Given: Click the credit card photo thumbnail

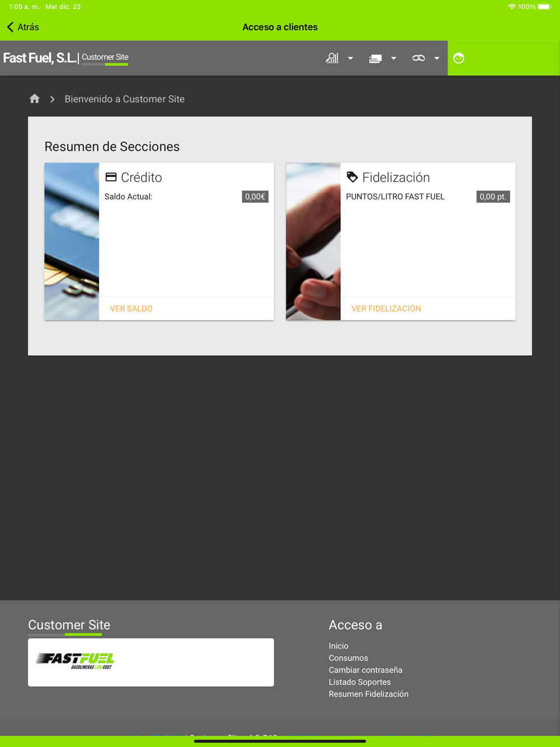Looking at the screenshot, I should point(72,241).
